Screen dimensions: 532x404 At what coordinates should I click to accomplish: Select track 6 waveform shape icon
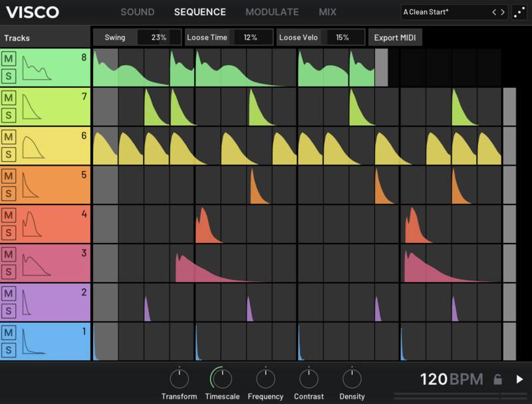pos(35,146)
